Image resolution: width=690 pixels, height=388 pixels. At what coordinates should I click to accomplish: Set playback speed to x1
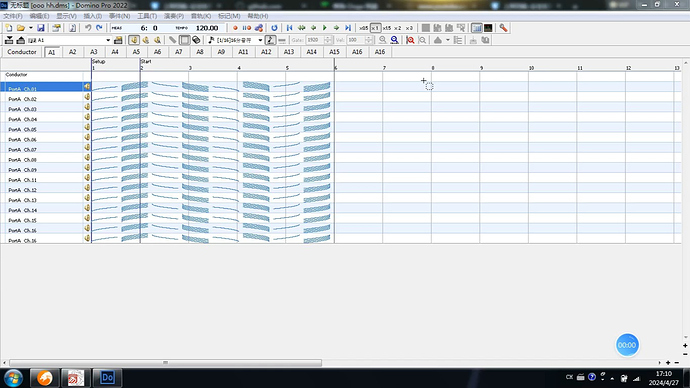click(375, 28)
